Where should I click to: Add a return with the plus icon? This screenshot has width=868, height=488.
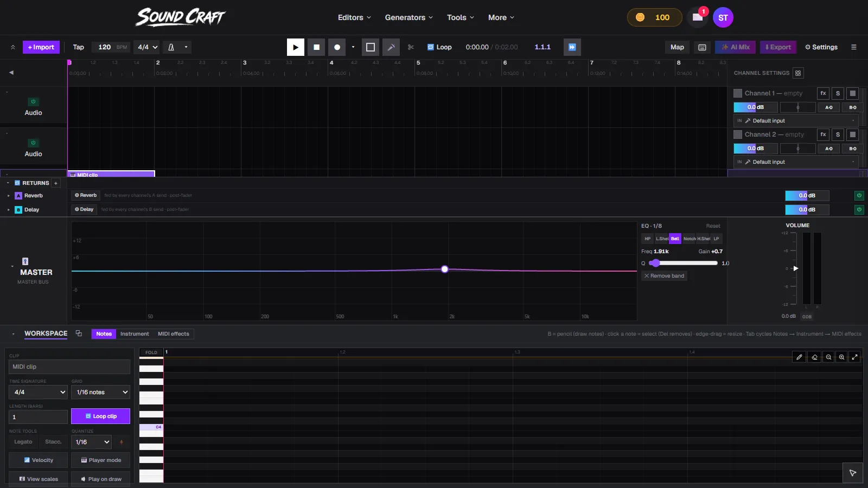click(55, 183)
